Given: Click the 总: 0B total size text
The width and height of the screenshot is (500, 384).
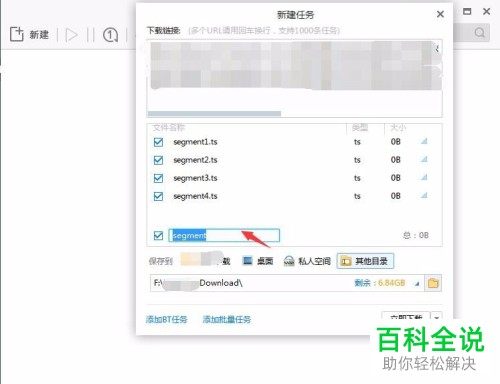Looking at the screenshot, I should tap(416, 235).
